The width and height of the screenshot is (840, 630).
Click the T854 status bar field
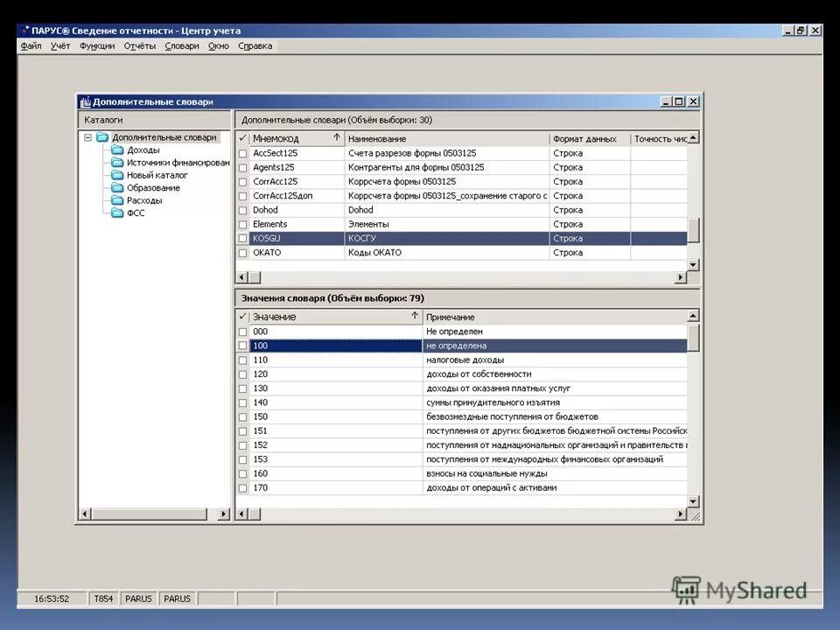pyautogui.click(x=103, y=598)
